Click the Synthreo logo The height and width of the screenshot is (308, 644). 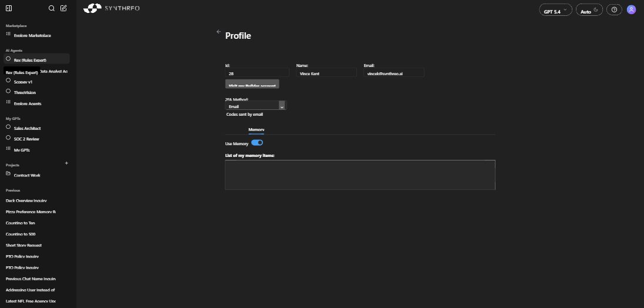[x=112, y=8]
